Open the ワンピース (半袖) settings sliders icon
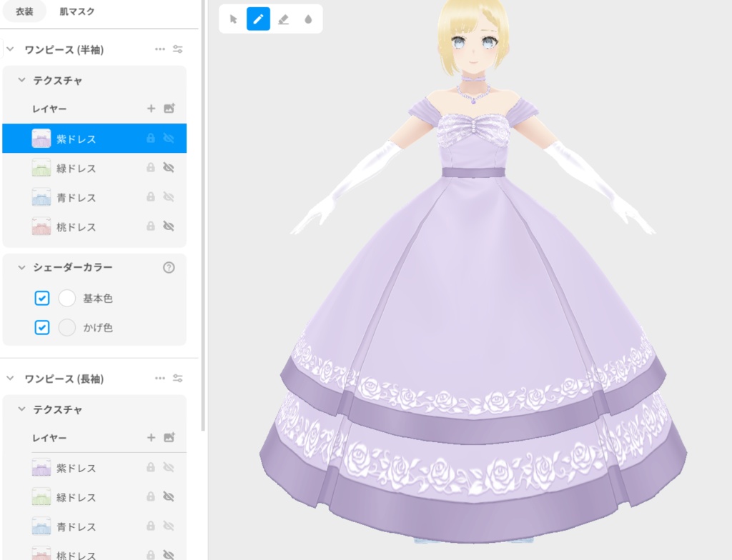Image resolution: width=732 pixels, height=560 pixels. tap(177, 49)
